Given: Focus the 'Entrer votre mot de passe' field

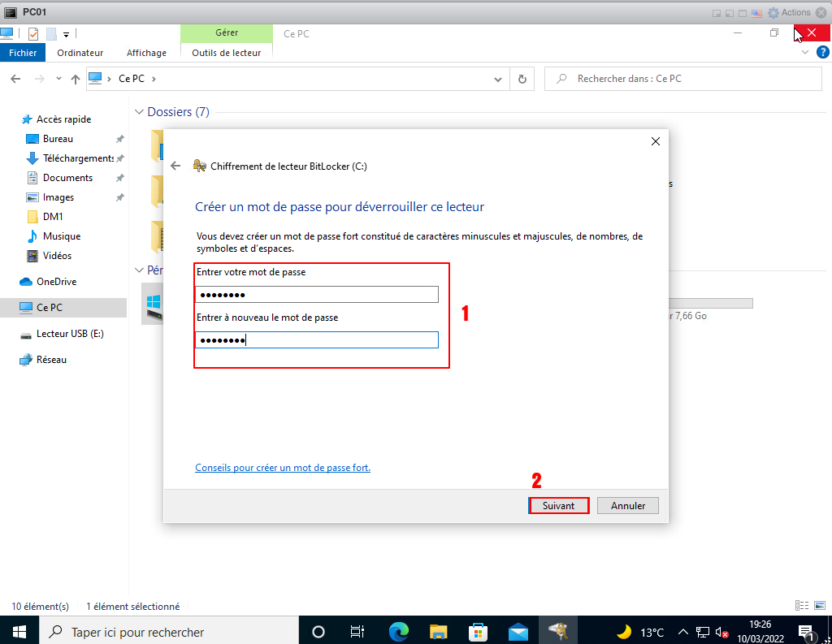Looking at the screenshot, I should tap(317, 294).
